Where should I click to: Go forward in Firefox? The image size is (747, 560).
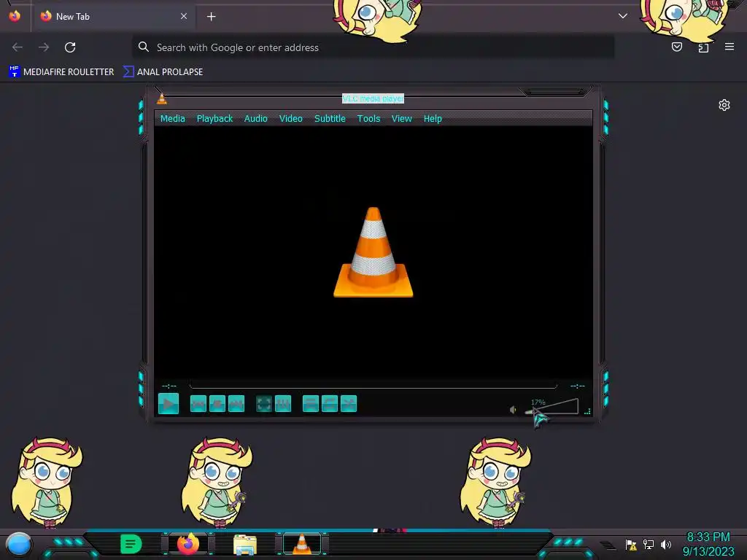pyautogui.click(x=44, y=47)
